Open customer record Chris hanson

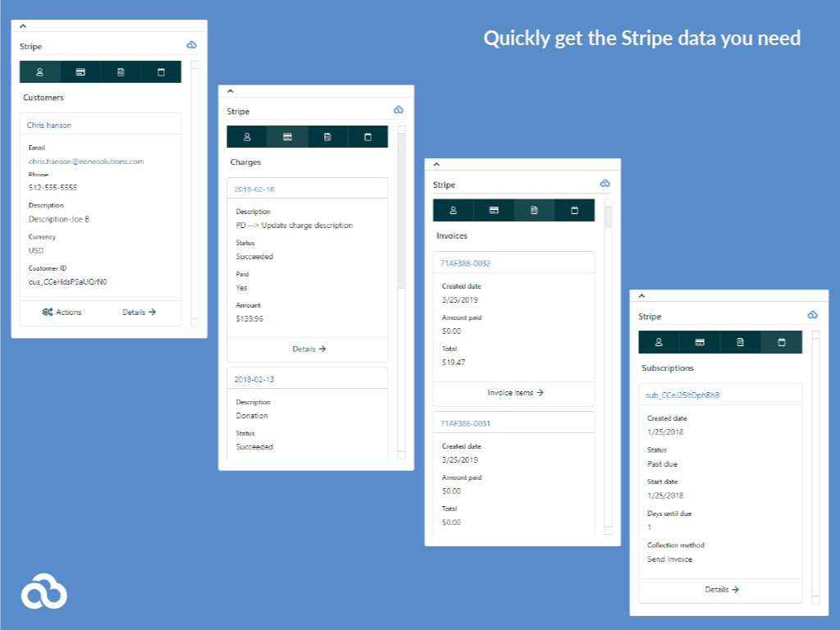point(49,123)
